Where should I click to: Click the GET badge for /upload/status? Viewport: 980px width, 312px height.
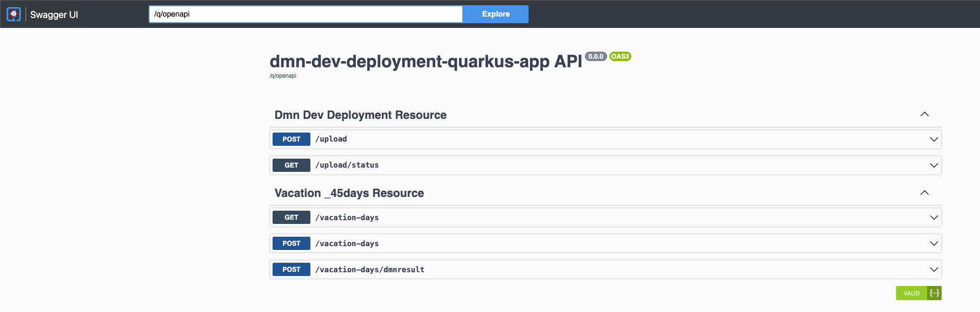(x=291, y=165)
